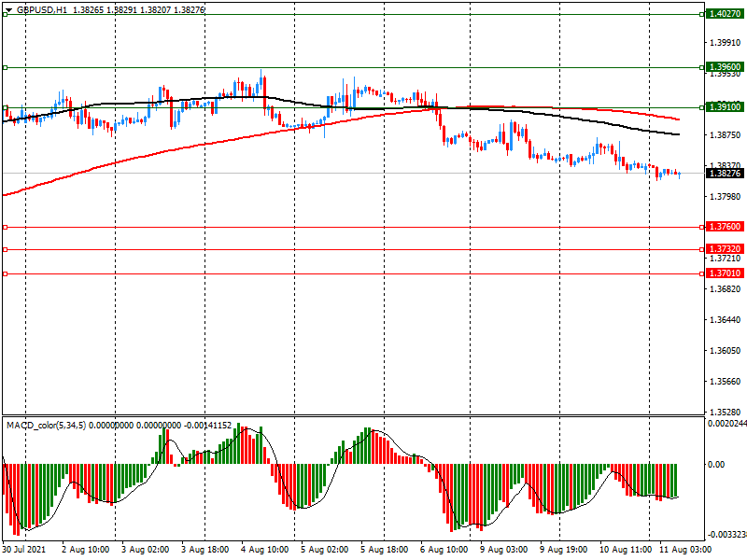Click the MACD 0.00 scale value

716,464
